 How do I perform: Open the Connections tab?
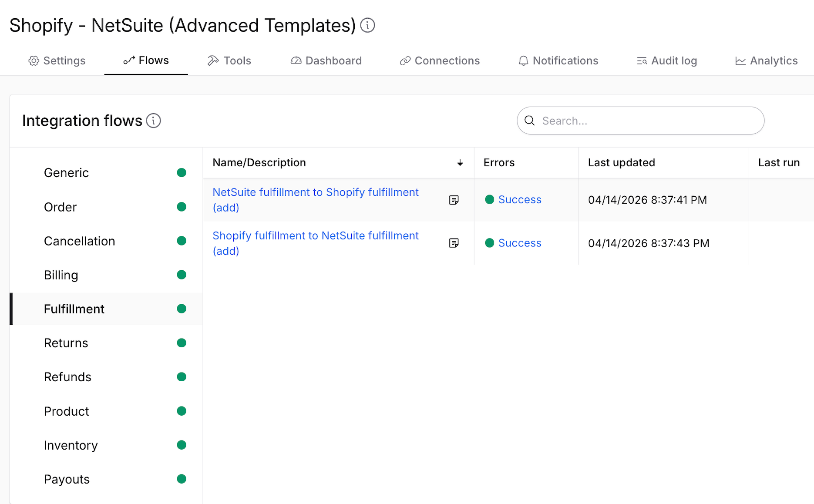click(x=440, y=60)
